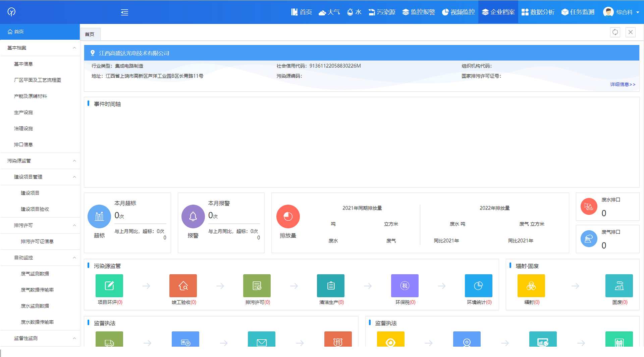Open the 环境统计 pie chart icon

478,286
